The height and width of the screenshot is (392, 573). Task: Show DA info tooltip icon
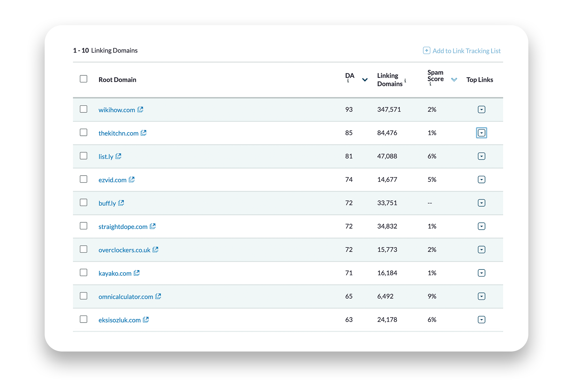[x=348, y=81]
